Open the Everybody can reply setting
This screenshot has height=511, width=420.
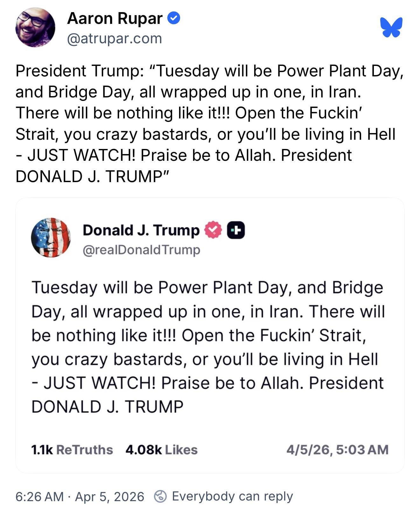pos(232,496)
